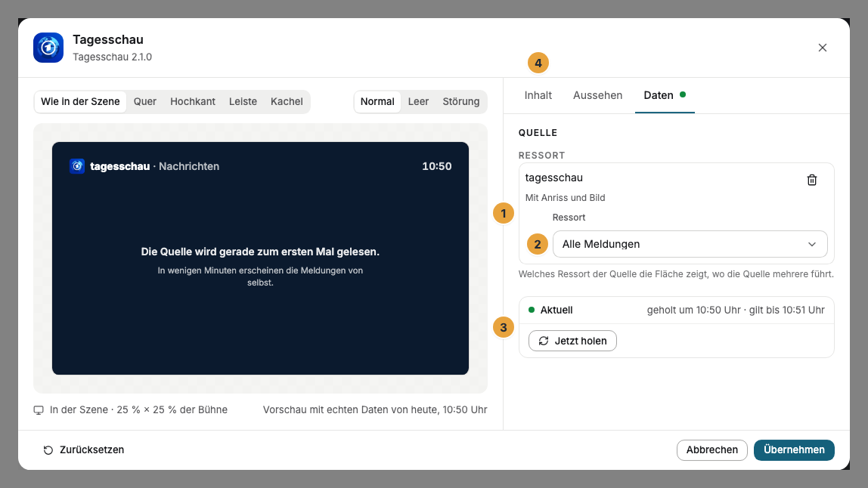This screenshot has width=868, height=488.
Task: Click the Abbrechen button
Action: click(712, 449)
